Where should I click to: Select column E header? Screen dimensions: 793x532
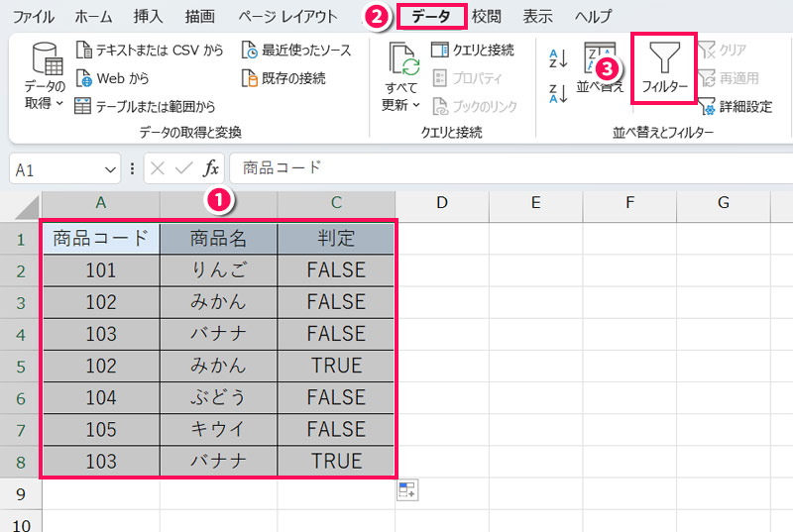[x=535, y=203]
